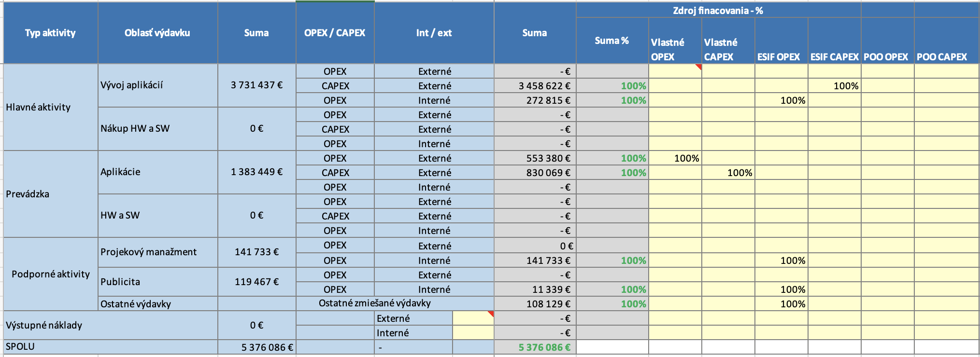Screen dimensions: 980x357
Task: Click green 100% in the 3 458 622 € row
Action: (612, 86)
